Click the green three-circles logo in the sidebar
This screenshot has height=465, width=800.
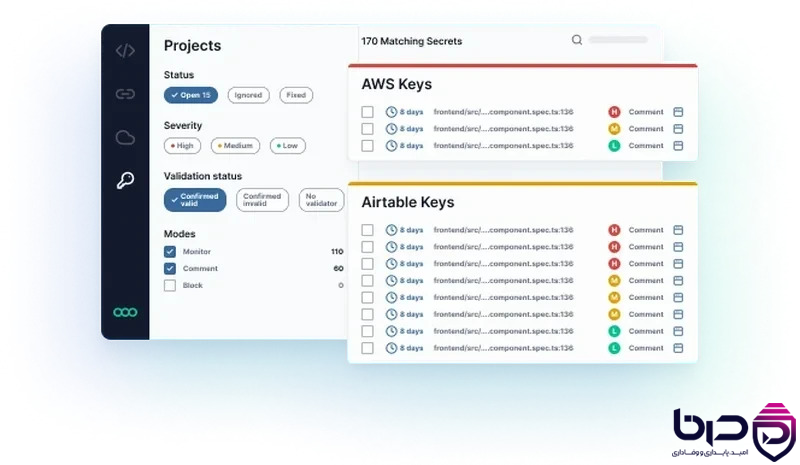click(125, 312)
